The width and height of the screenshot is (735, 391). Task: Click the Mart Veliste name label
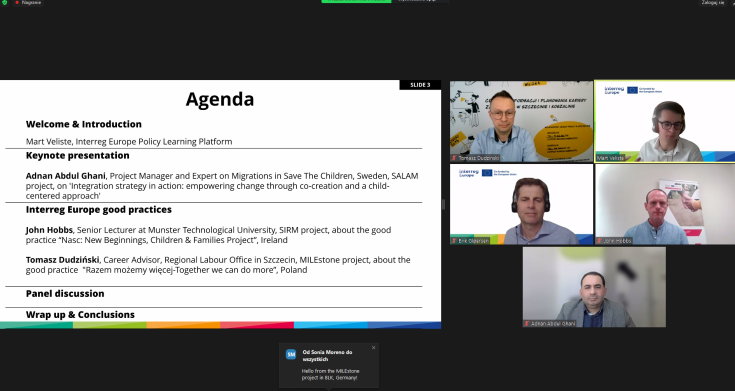(610, 158)
